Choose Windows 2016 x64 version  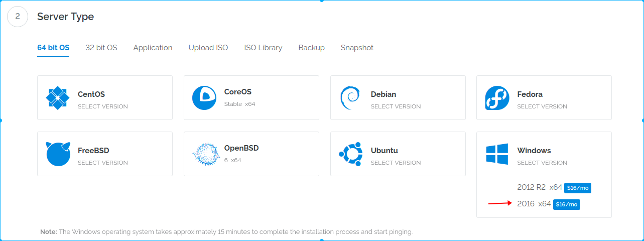click(534, 204)
